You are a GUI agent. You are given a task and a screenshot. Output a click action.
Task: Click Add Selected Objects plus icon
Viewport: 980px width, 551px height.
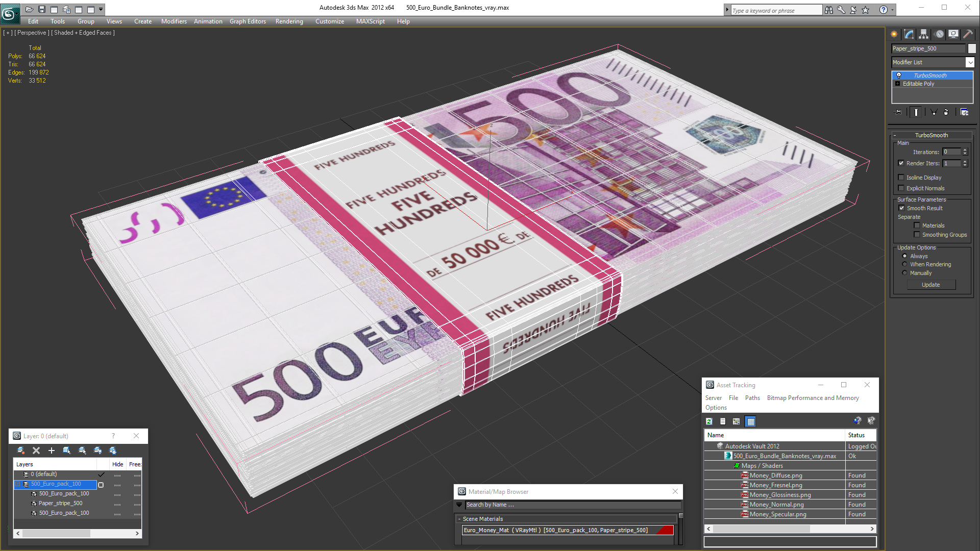(51, 450)
